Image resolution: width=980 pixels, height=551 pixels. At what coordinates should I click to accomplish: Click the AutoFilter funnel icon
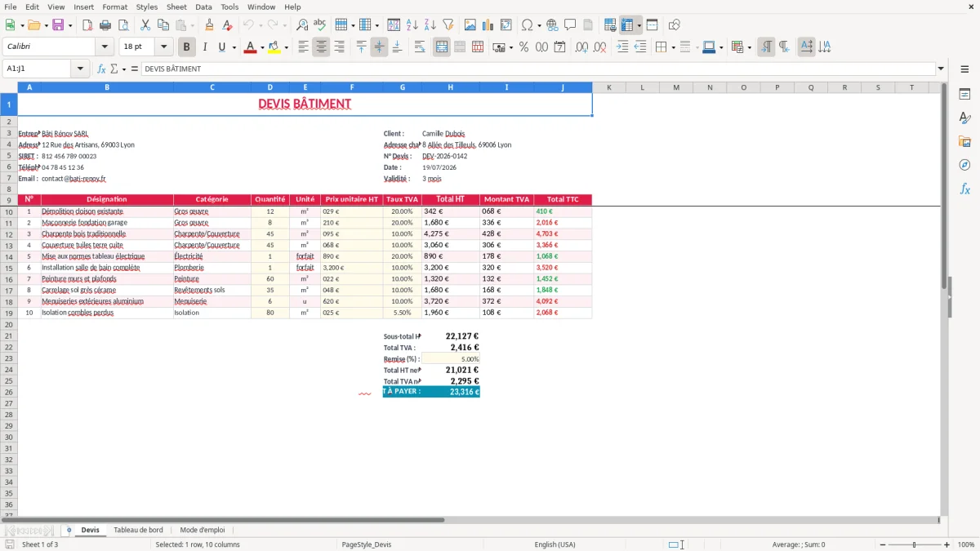tap(448, 25)
